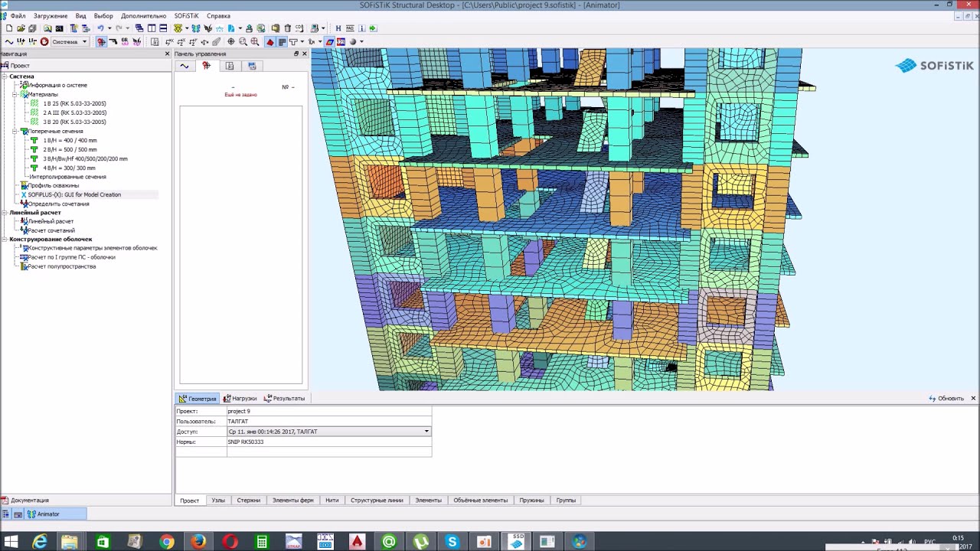Collapse the Система tree node
The height and width of the screenshot is (551, 980).
click(x=4, y=77)
